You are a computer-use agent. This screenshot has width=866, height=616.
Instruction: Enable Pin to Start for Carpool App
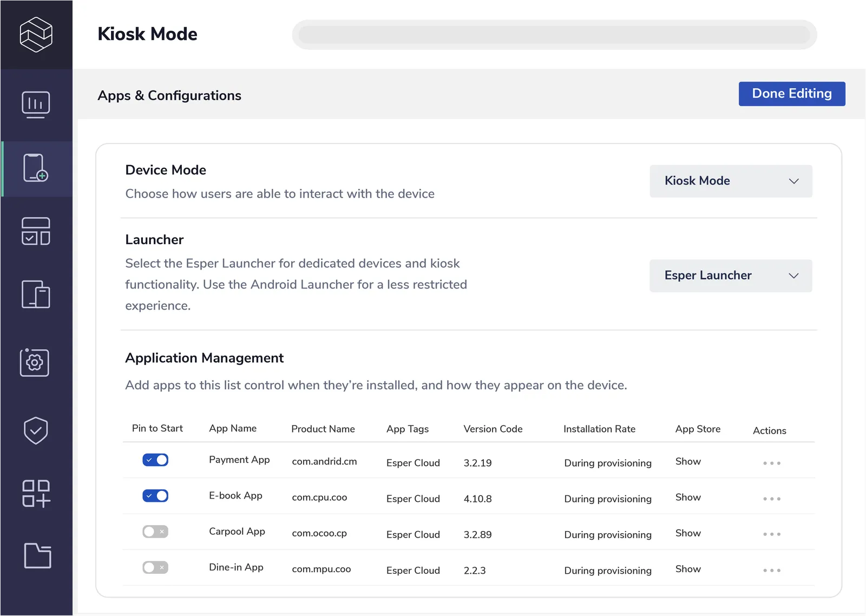155,532
